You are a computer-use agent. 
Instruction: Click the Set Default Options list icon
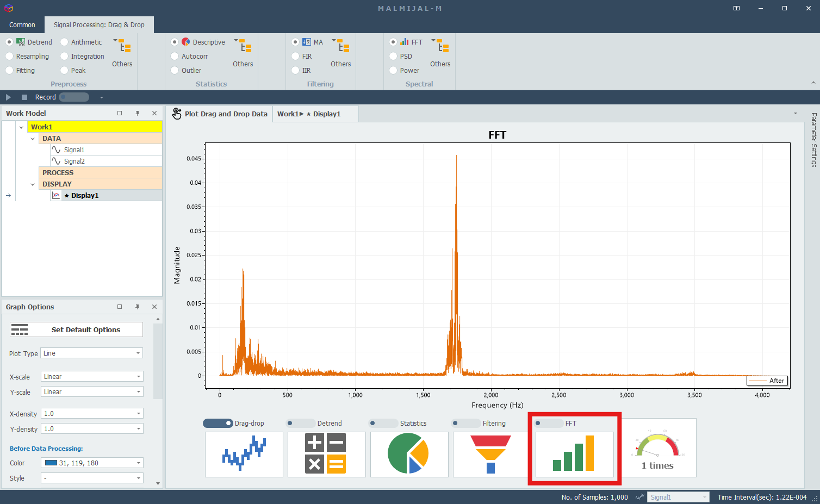click(x=20, y=330)
